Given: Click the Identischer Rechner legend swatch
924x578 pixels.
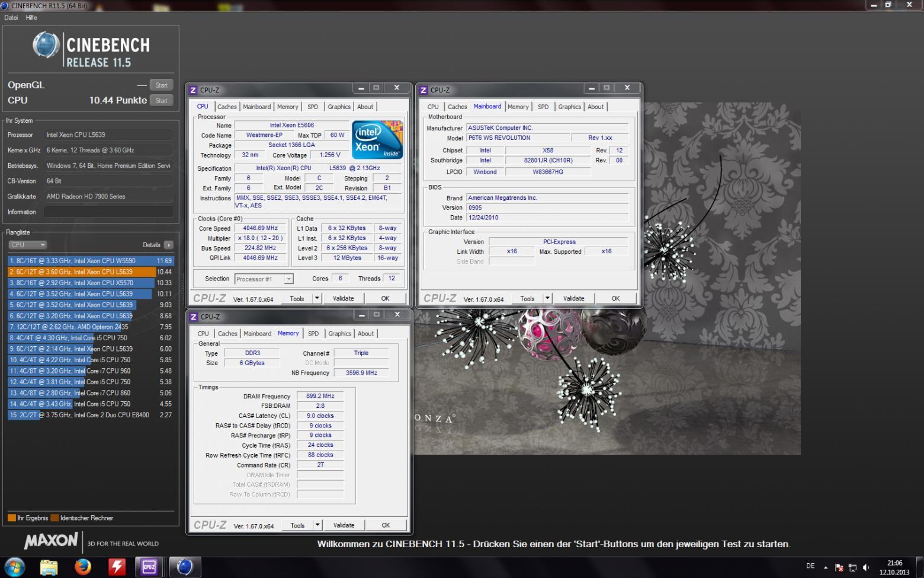Looking at the screenshot, I should tap(54, 518).
